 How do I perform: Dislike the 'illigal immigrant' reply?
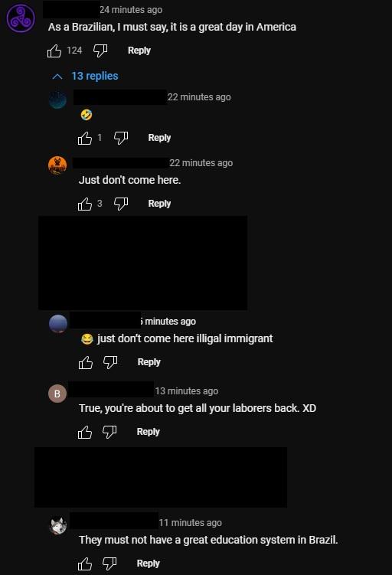(110, 362)
